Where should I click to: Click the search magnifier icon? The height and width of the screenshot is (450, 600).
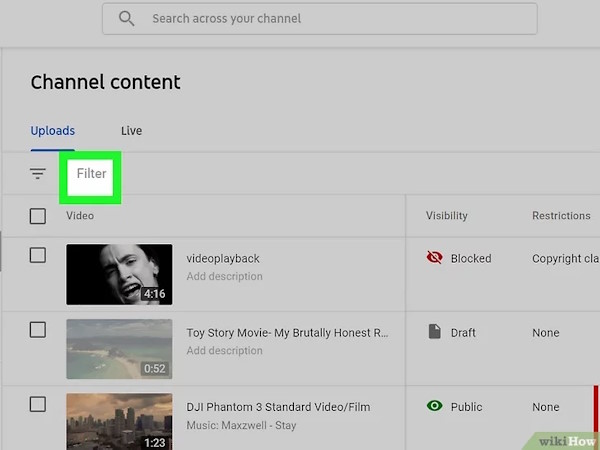coord(126,19)
